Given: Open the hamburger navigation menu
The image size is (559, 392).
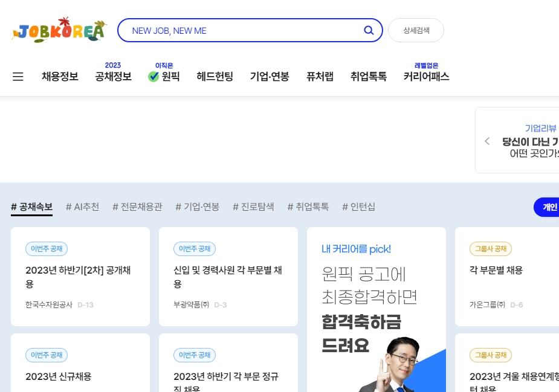Looking at the screenshot, I should point(18,76).
